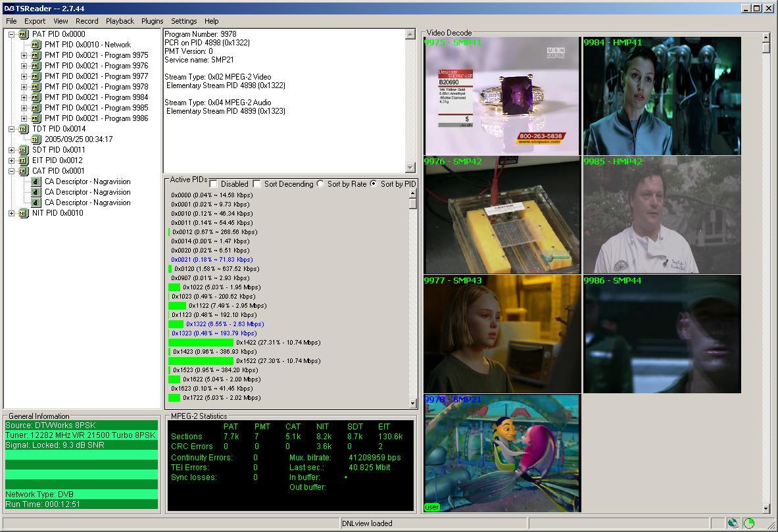This screenshot has height=532, width=778.
Task: Click the program info pane scroll-up arrow
Action: pos(410,34)
